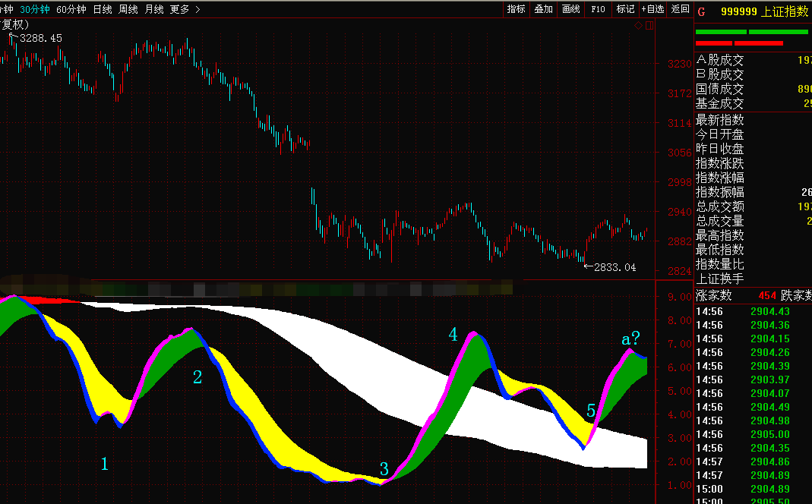
Task: Open F10 company information
Action: (x=598, y=9)
